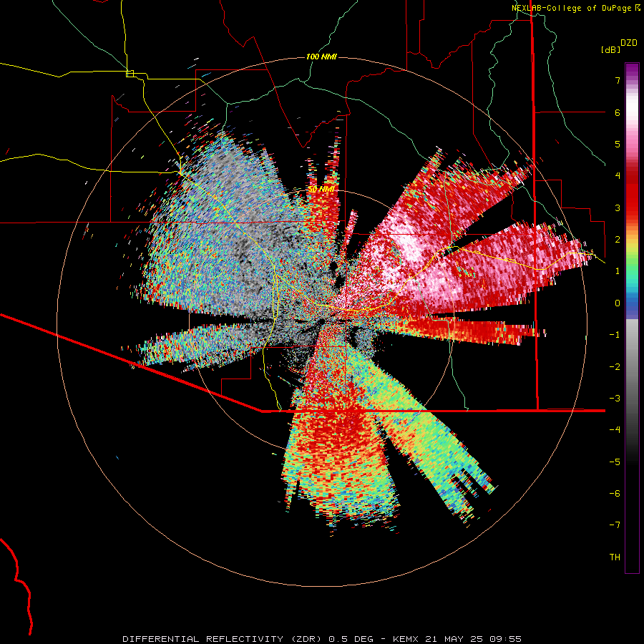Select the -4 dB scale value
Image resolution: width=644 pixels, height=644 pixels.
pyautogui.click(x=615, y=430)
